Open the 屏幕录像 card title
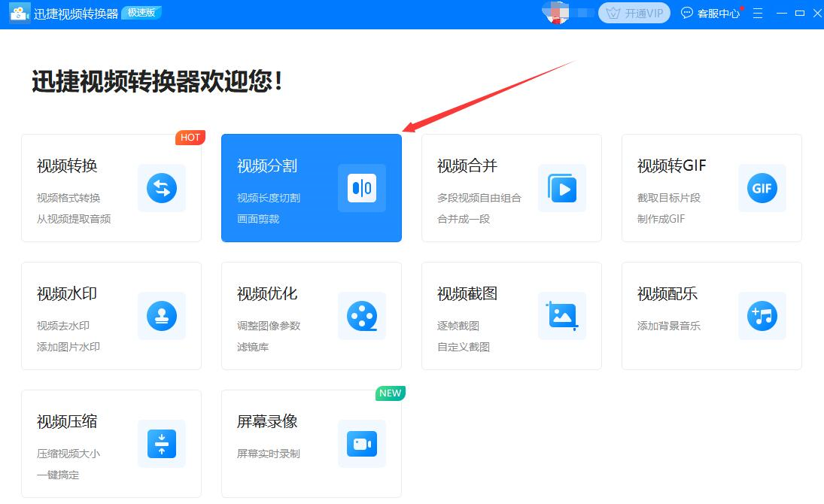 point(267,421)
